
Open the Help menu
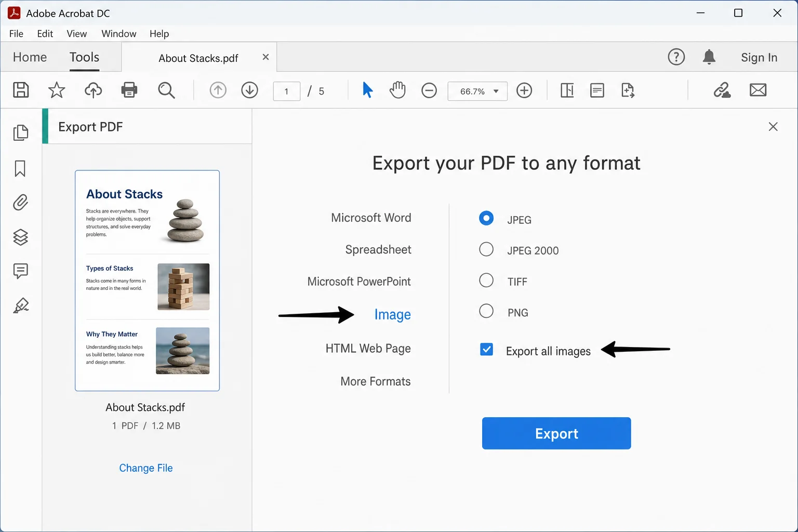(159, 34)
